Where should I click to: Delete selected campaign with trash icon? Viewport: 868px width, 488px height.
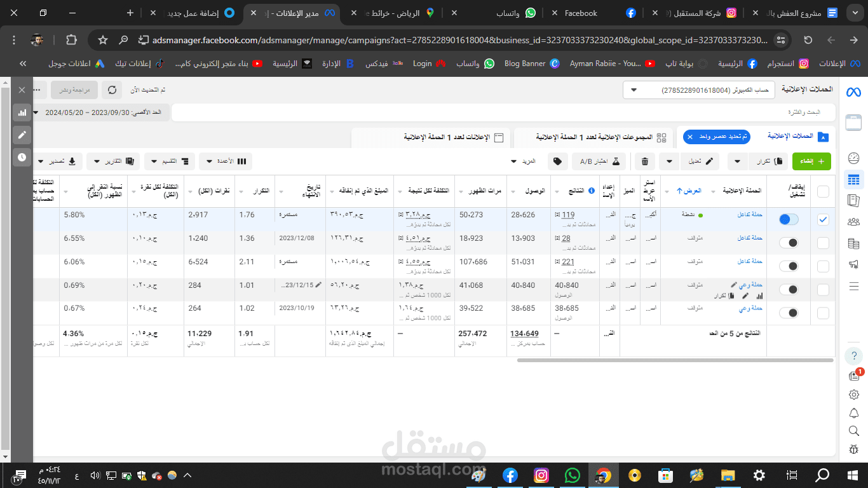(645, 161)
